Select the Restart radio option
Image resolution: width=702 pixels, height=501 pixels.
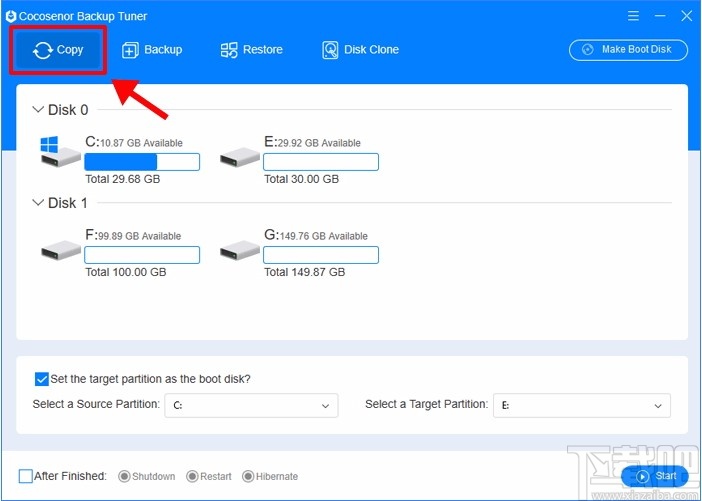click(x=192, y=476)
